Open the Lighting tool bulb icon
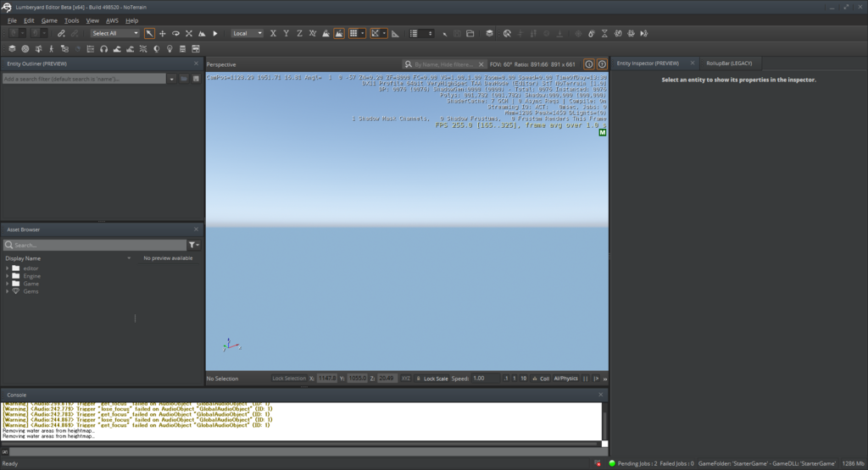This screenshot has width=868, height=470. (170, 49)
